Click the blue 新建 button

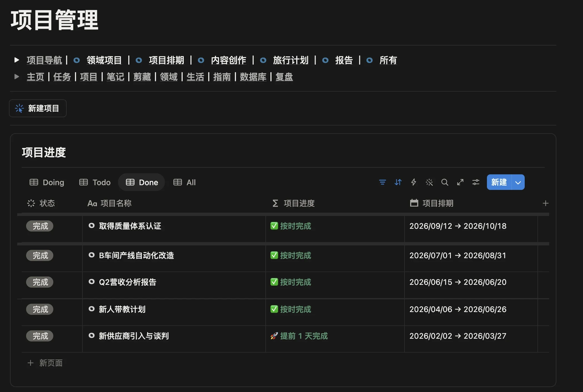(x=499, y=182)
